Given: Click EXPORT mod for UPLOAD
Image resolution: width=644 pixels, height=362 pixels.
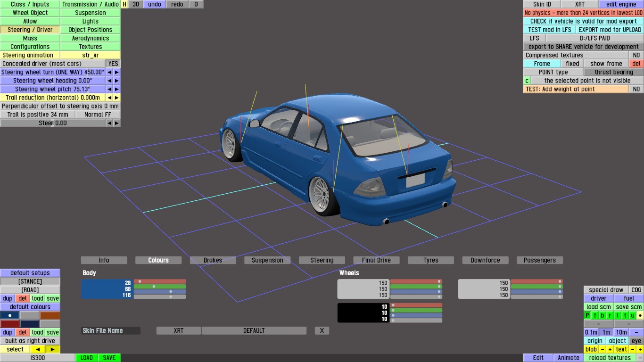Looking at the screenshot, I should coord(610,30).
